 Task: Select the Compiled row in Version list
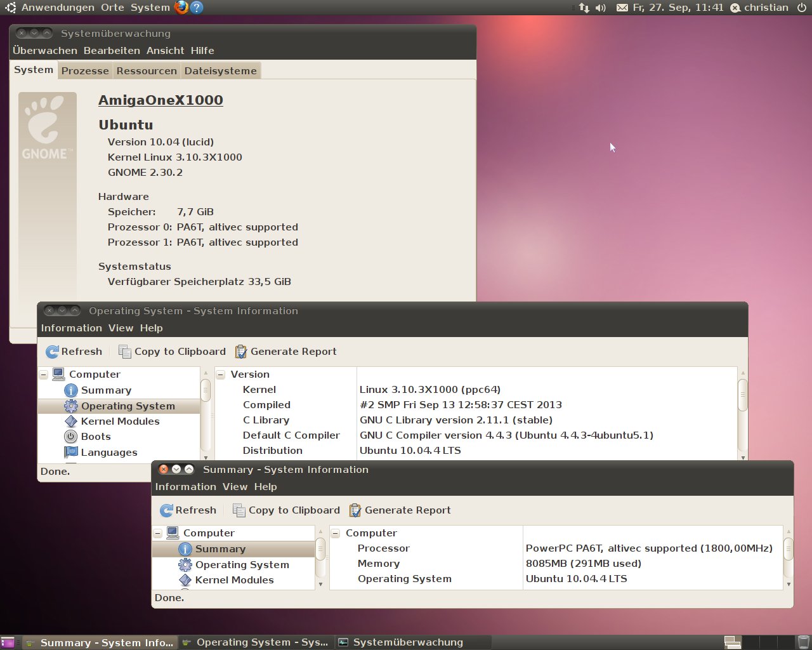tap(476, 405)
